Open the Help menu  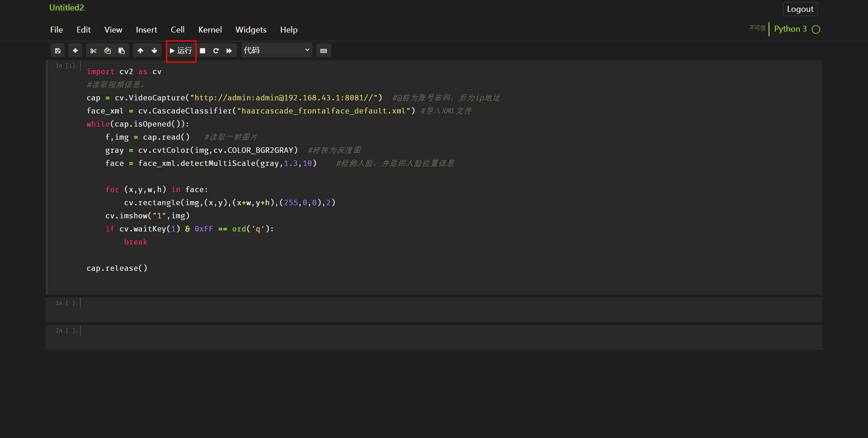tap(289, 30)
